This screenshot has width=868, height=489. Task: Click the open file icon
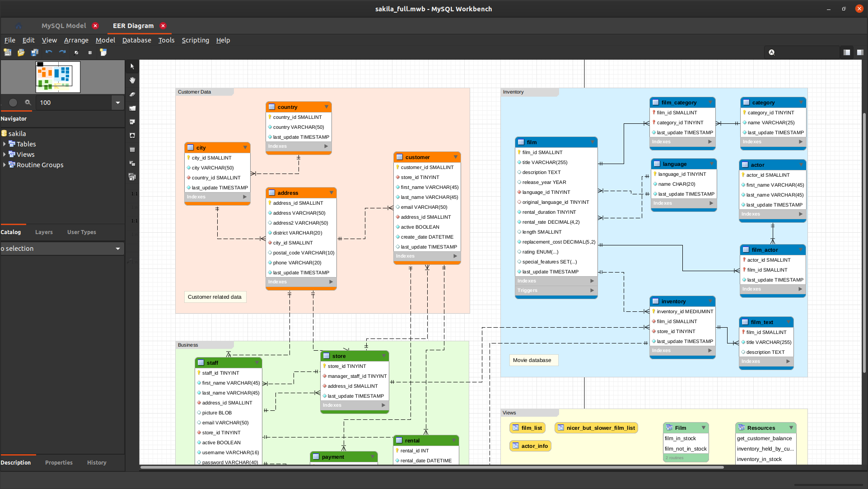pyautogui.click(x=20, y=52)
